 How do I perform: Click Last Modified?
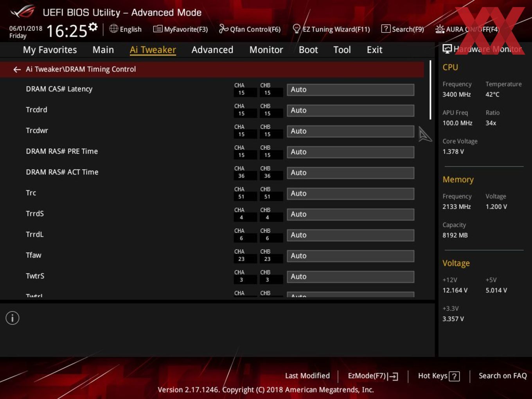pyautogui.click(x=307, y=376)
